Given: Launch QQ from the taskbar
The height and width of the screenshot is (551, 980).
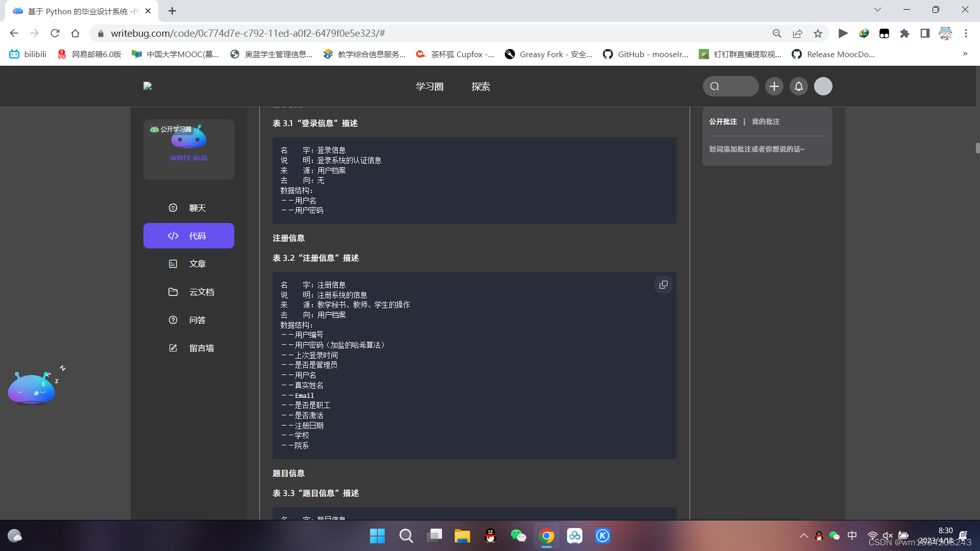Looking at the screenshot, I should (x=491, y=536).
